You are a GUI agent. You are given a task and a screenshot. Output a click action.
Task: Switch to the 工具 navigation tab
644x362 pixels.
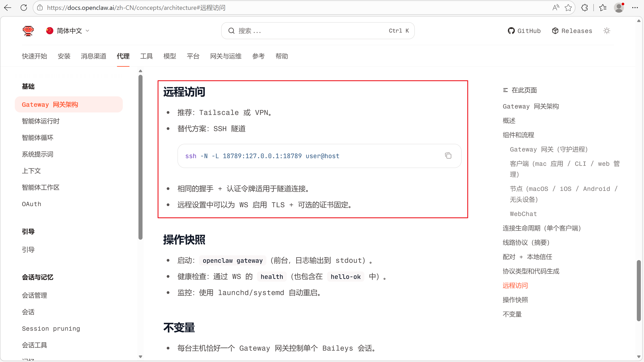point(146,56)
